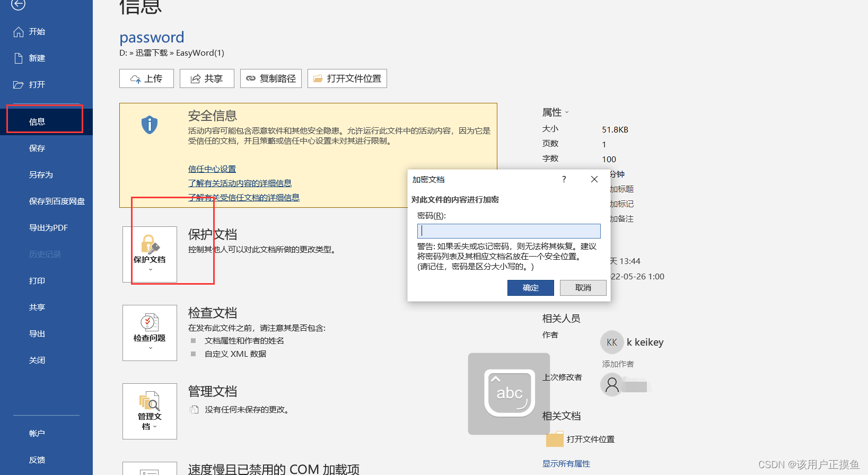This screenshot has height=475, width=868.
Task: Click the Manage Document (管理文档) icon
Action: click(150, 401)
